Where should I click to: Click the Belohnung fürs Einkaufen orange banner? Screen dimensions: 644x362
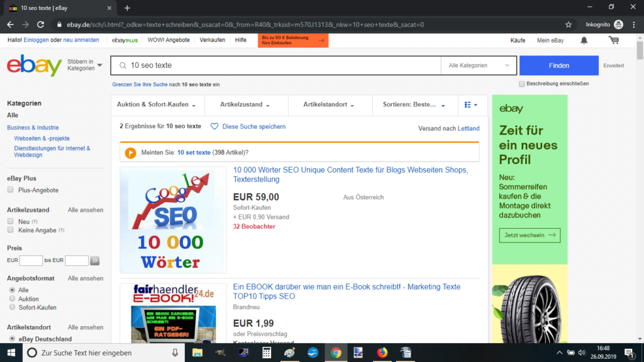pos(293,40)
